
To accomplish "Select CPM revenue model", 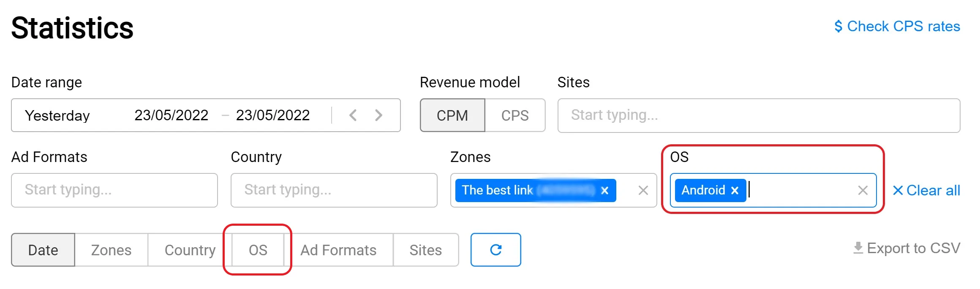I will coord(452,115).
